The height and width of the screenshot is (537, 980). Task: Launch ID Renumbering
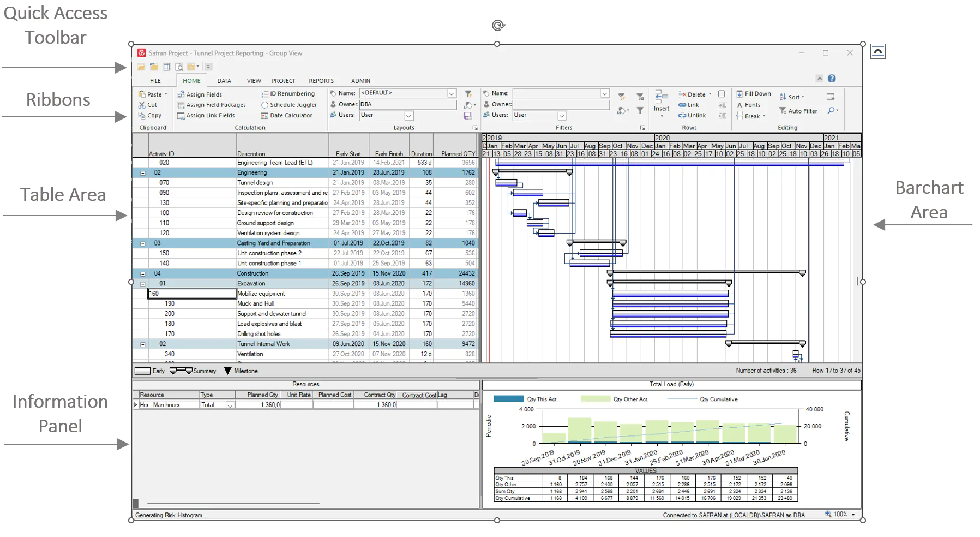pyautogui.click(x=288, y=94)
